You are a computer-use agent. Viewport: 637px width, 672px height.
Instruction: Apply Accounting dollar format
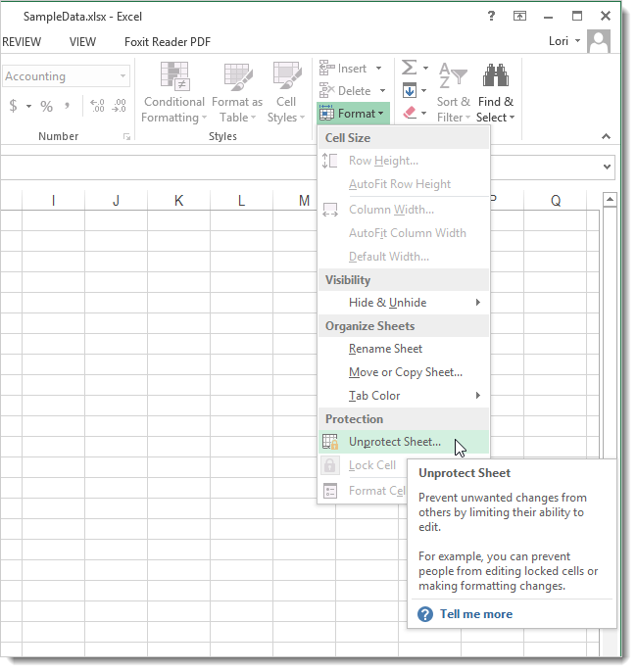tap(14, 106)
